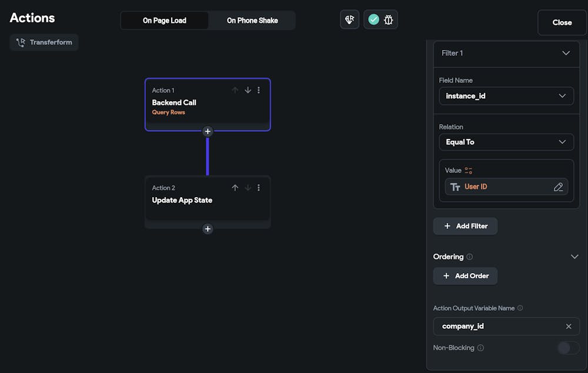The height and width of the screenshot is (373, 588).
Task: Move Action 1 down with the arrow icon
Action: (248, 90)
